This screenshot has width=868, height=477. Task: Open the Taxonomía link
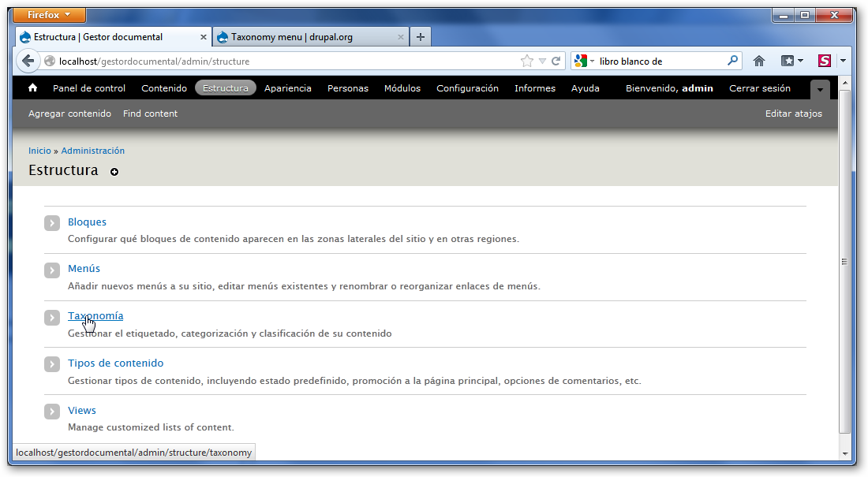coord(95,315)
